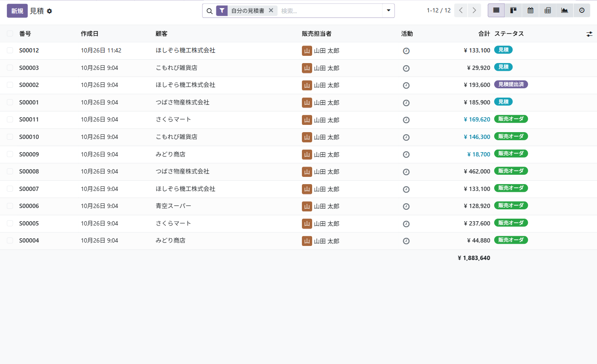Switch to list view
The image size is (597, 364).
tap(496, 11)
